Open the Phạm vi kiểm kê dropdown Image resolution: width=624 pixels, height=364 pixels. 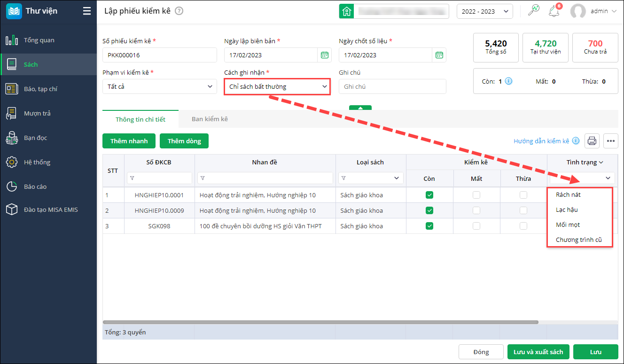pyautogui.click(x=160, y=86)
